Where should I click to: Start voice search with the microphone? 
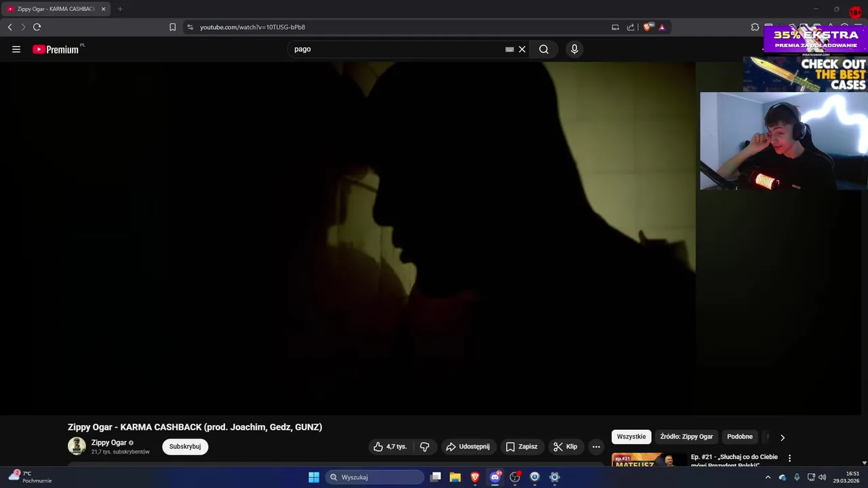(x=574, y=49)
